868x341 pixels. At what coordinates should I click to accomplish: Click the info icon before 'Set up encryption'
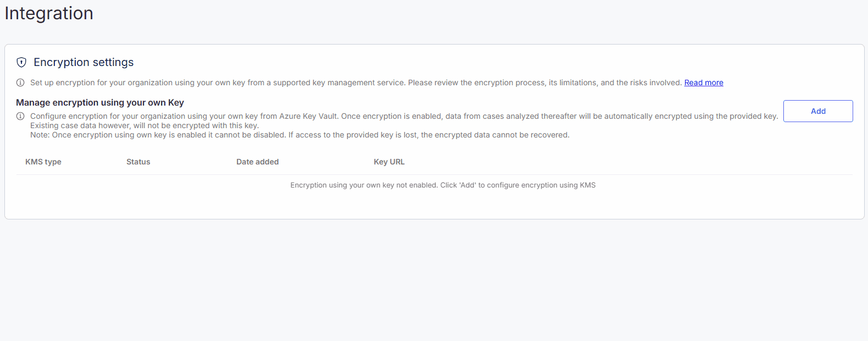[x=20, y=82]
